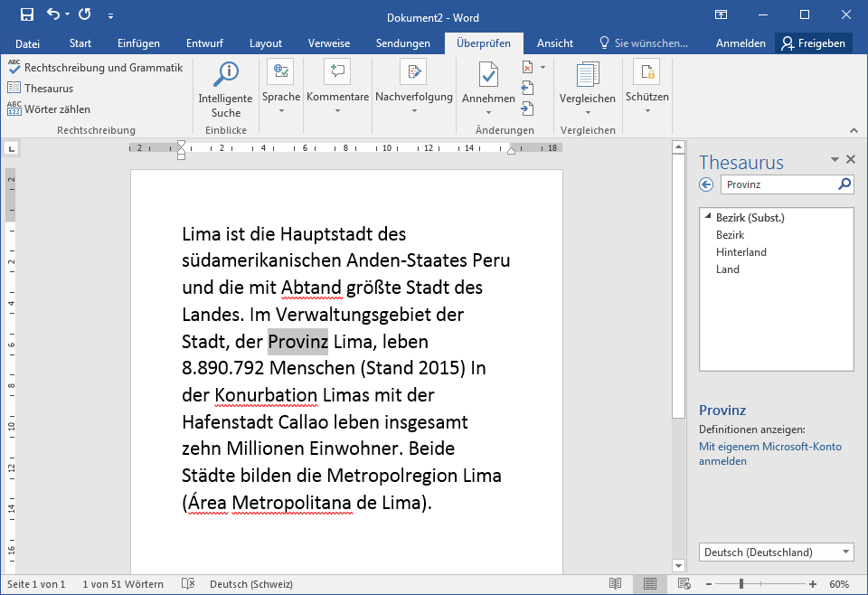
Task: Click the vertical scrollbar thumb
Action: point(678,286)
